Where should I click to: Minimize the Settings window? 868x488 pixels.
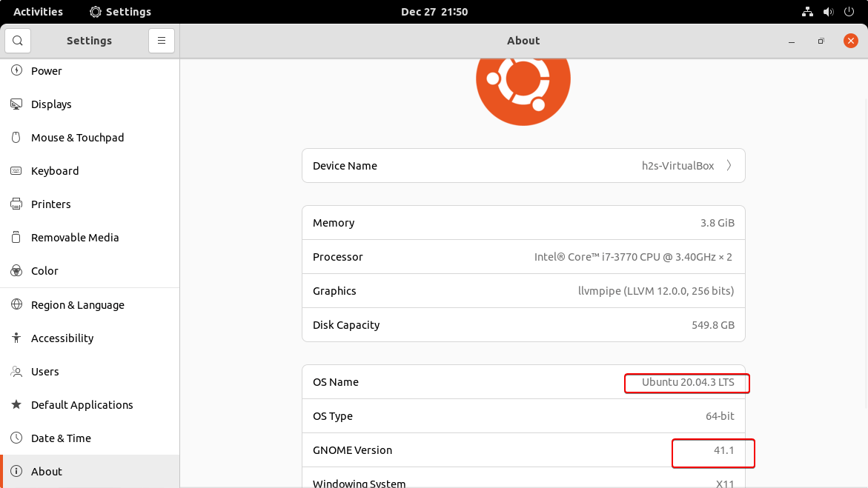[x=792, y=41]
